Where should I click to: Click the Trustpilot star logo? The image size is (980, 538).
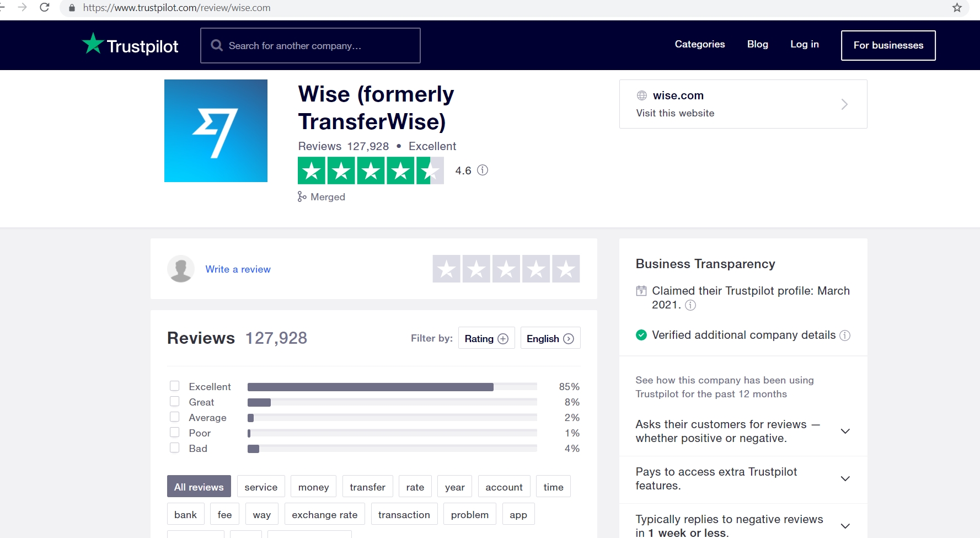tap(93, 44)
